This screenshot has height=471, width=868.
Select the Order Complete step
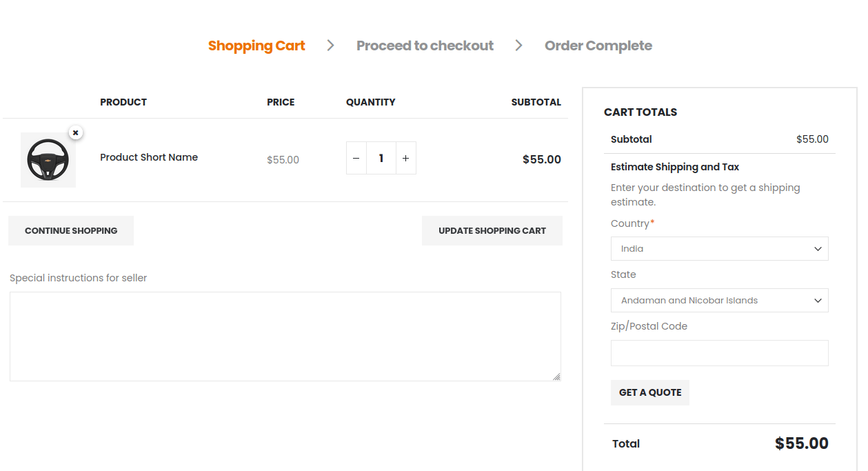598,46
